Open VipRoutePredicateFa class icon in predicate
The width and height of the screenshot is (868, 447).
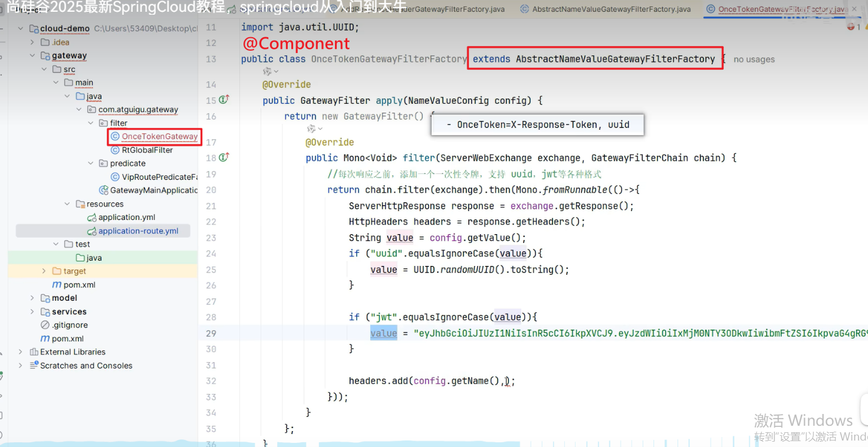tap(115, 177)
